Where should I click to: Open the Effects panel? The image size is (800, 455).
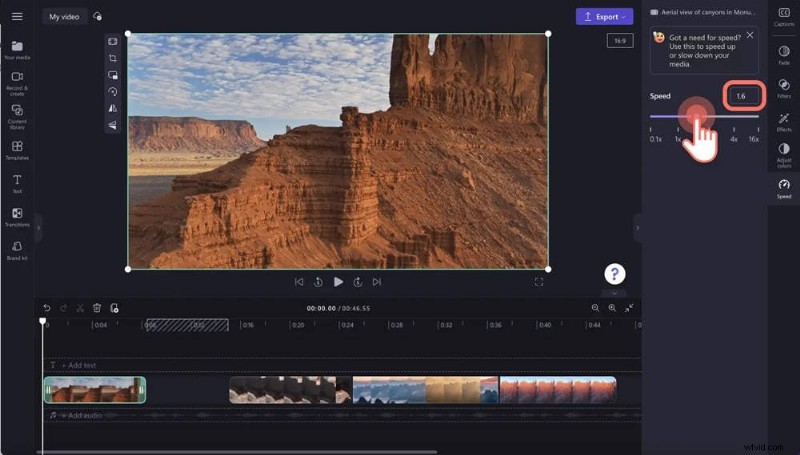pyautogui.click(x=784, y=122)
